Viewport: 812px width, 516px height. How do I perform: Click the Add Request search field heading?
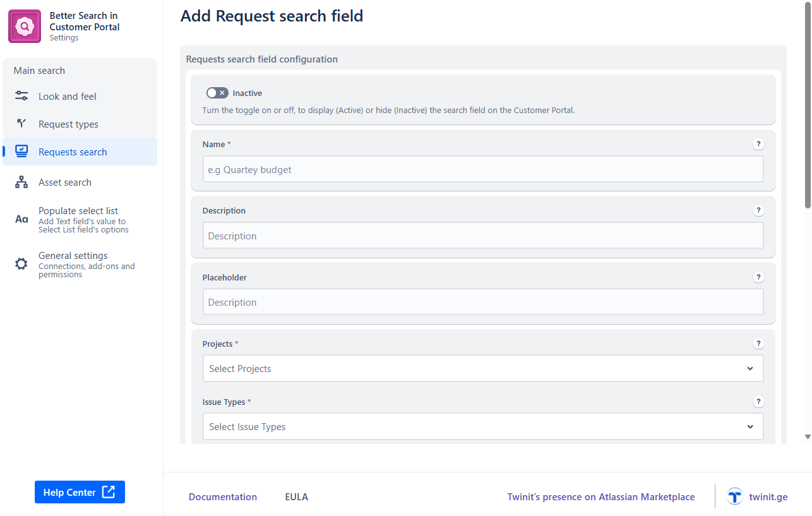point(272,16)
